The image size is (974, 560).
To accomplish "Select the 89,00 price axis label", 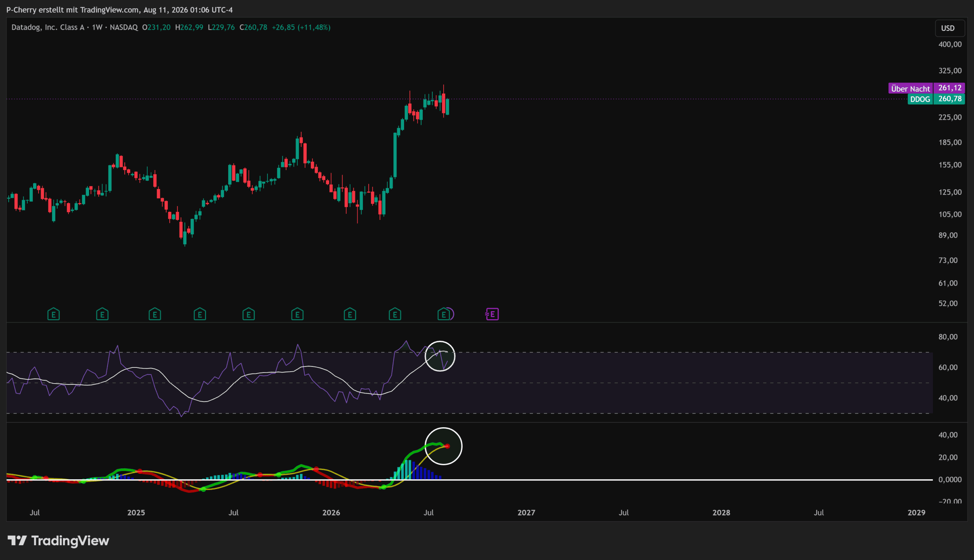I will click(x=948, y=235).
